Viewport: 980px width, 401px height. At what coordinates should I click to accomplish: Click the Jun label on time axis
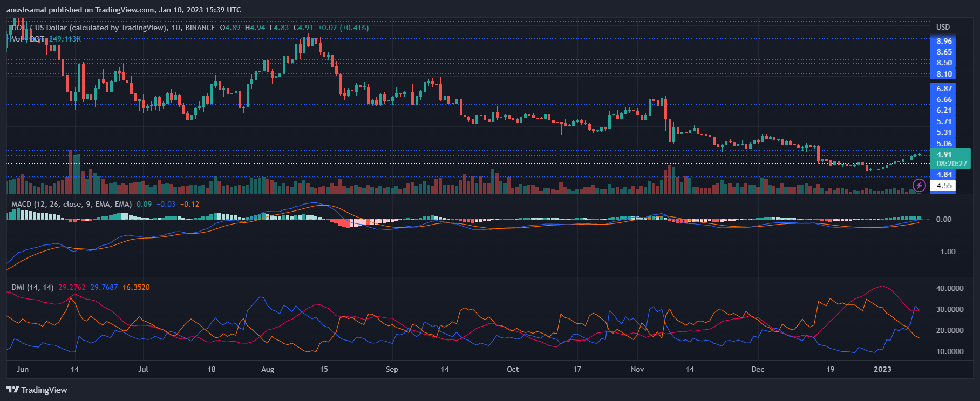point(23,369)
